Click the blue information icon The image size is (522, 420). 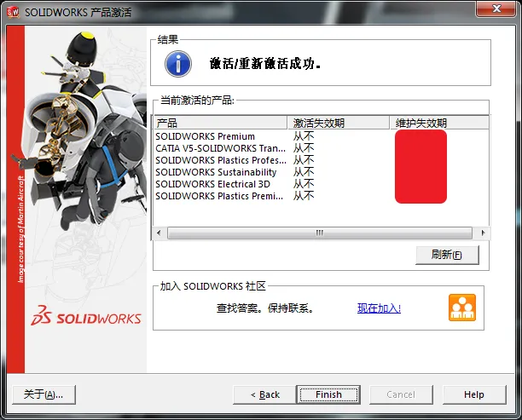[x=178, y=64]
